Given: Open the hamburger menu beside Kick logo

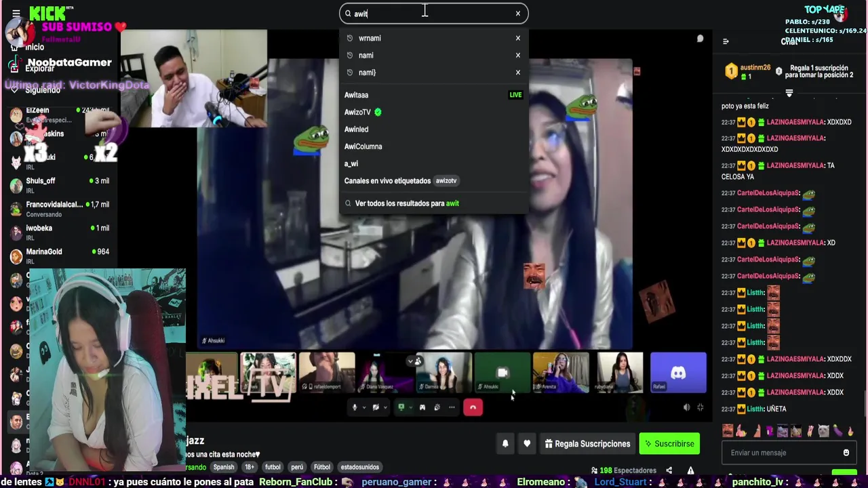Looking at the screenshot, I should (x=16, y=13).
